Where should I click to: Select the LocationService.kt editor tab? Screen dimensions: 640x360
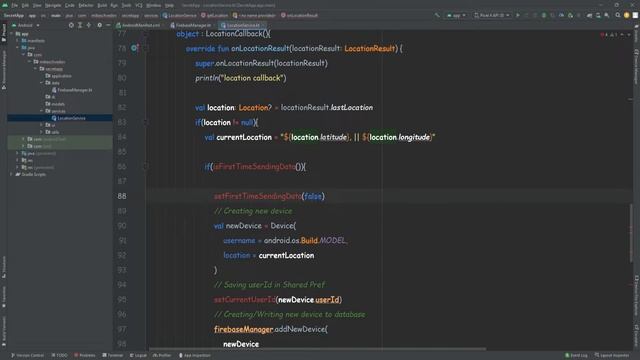[242, 25]
